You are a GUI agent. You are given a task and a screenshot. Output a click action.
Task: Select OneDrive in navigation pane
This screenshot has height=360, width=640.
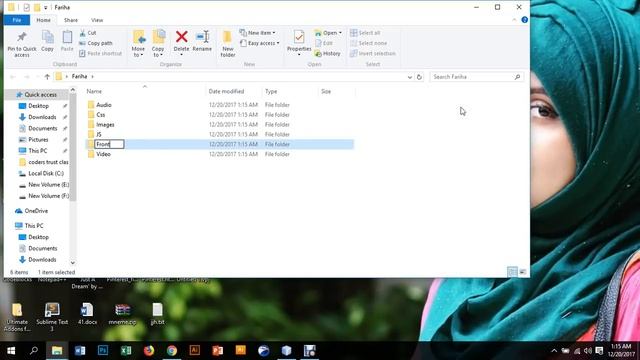[x=36, y=211]
